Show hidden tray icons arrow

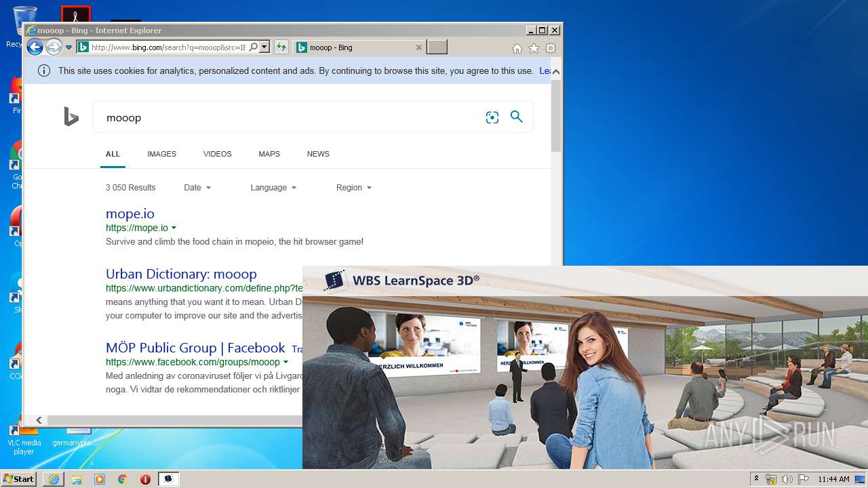click(x=756, y=479)
